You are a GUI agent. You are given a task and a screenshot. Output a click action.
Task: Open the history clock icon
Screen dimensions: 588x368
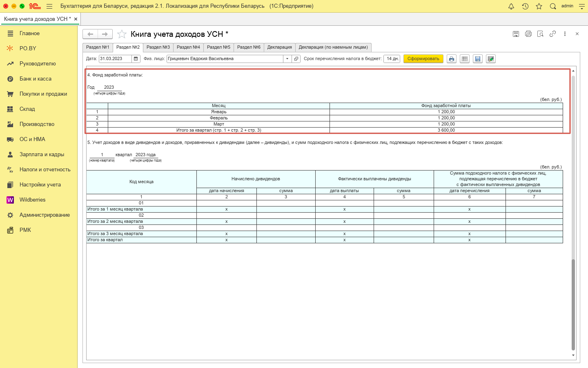coord(525,6)
